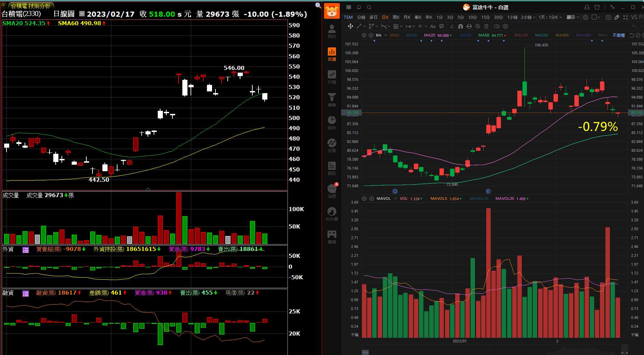The image size is (644, 355).
Task: Expand the MAVOL indicator type dropdown
Action: 395,198
